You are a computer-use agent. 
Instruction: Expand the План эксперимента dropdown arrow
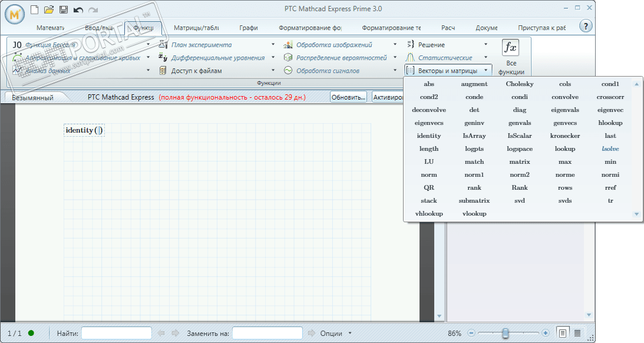click(x=273, y=44)
